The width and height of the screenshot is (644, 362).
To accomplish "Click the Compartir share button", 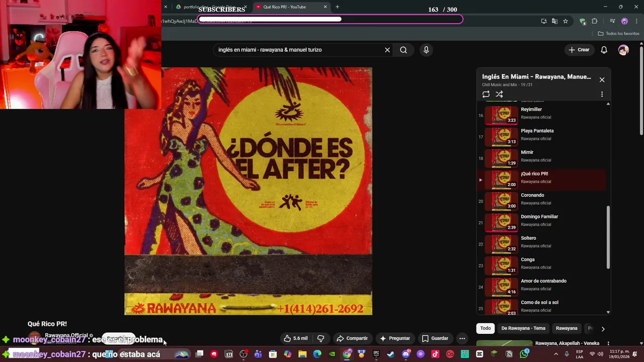I will point(352,338).
